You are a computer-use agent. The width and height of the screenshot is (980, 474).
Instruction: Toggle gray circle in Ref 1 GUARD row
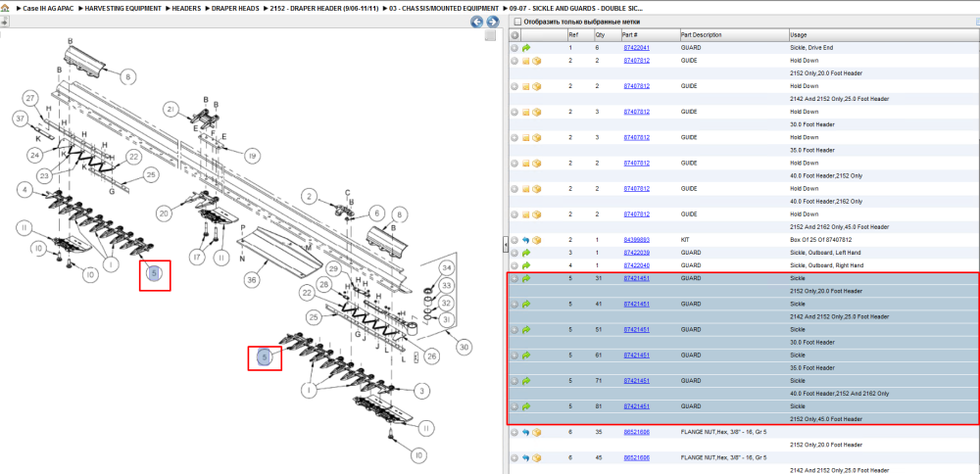pyautogui.click(x=514, y=47)
